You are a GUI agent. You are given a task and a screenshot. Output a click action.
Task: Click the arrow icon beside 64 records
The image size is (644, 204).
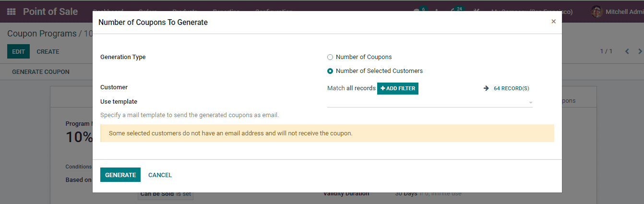pyautogui.click(x=486, y=88)
